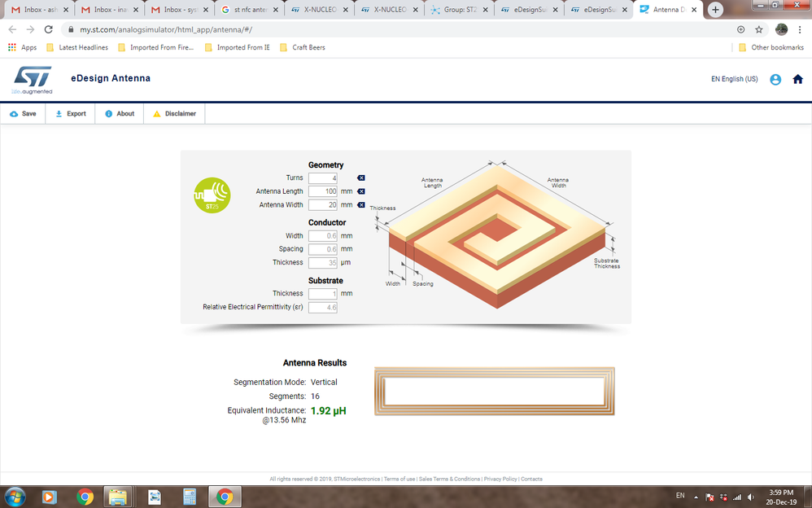Switch to first X-NUCLEO browser tab
812x508 pixels.
[319, 10]
